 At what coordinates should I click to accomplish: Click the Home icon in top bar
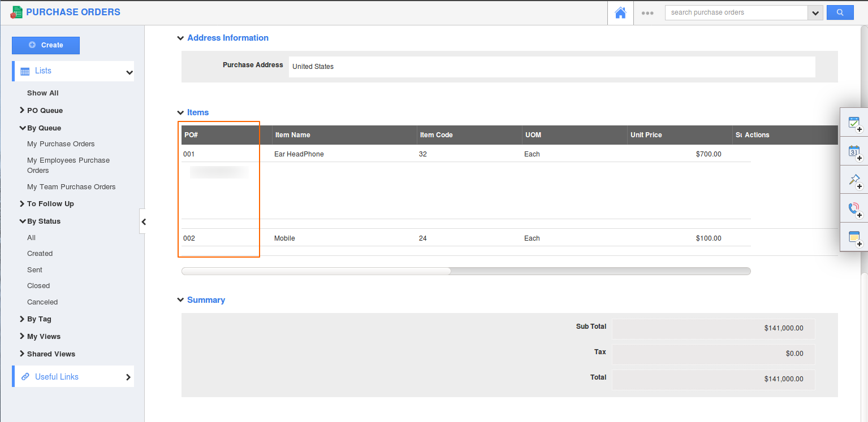[620, 12]
